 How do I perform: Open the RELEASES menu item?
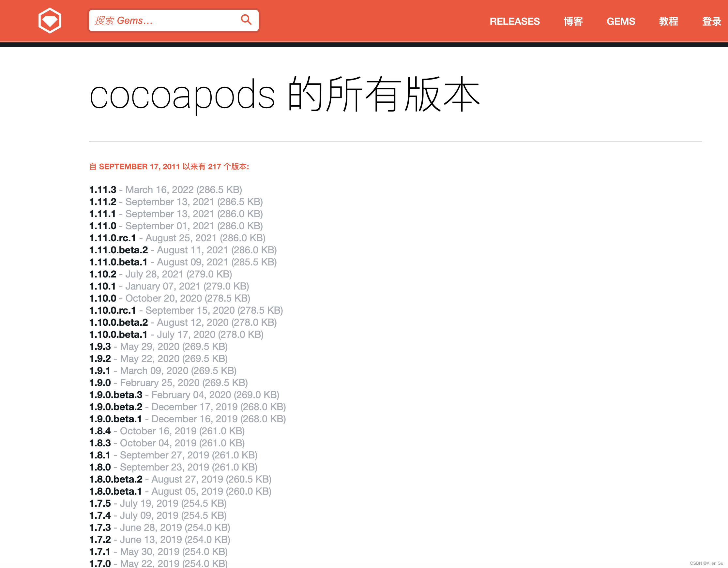click(514, 21)
